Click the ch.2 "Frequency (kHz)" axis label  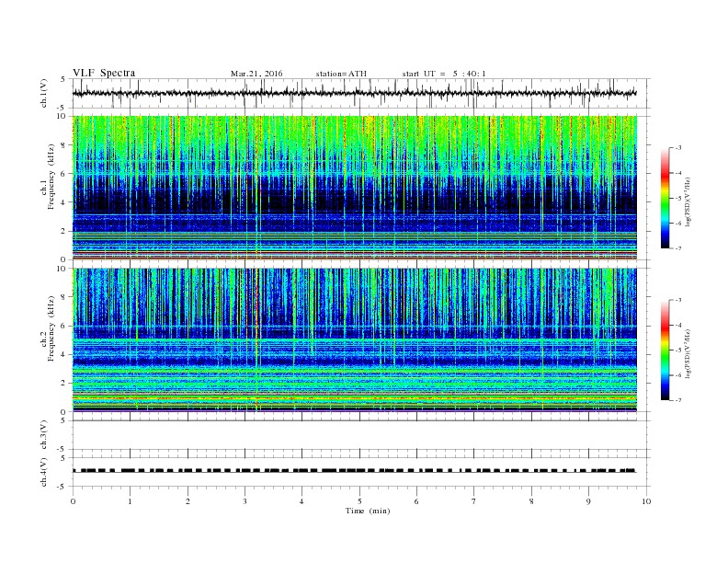point(51,328)
